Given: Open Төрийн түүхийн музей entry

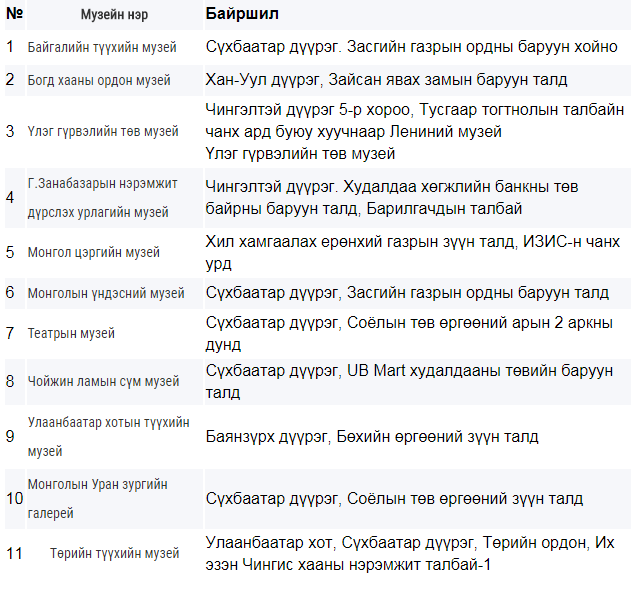Looking at the screenshot, I should (114, 553).
